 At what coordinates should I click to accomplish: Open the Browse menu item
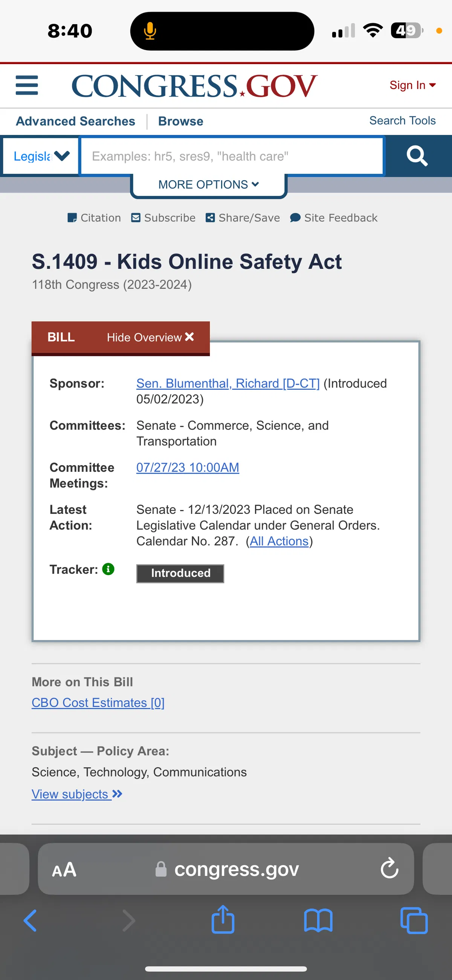(180, 121)
